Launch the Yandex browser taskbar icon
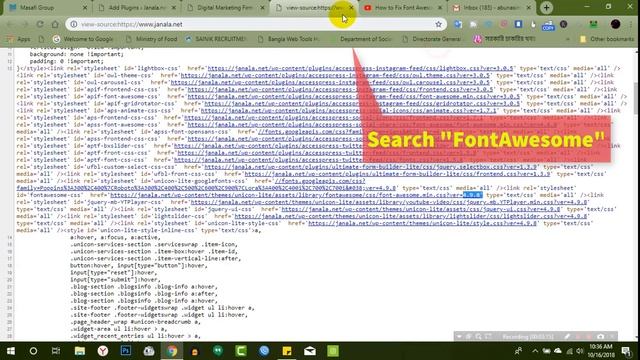Image resolution: width=640 pixels, height=360 pixels. tap(103, 351)
